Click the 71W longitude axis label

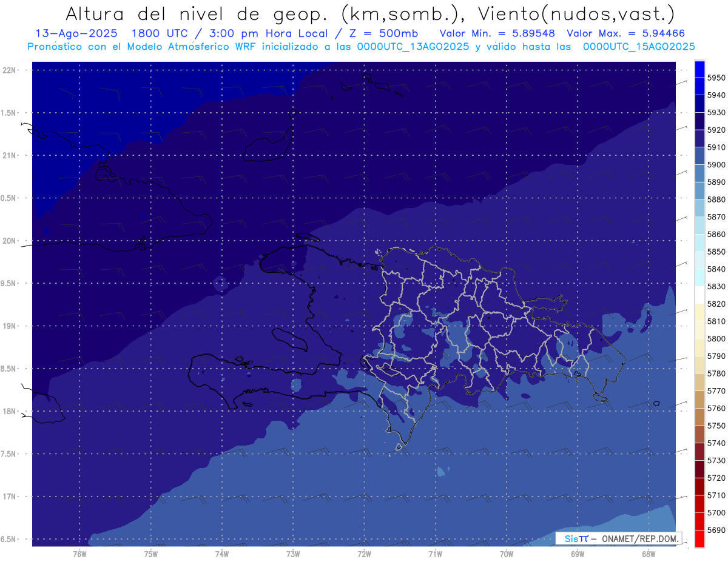[x=435, y=554]
